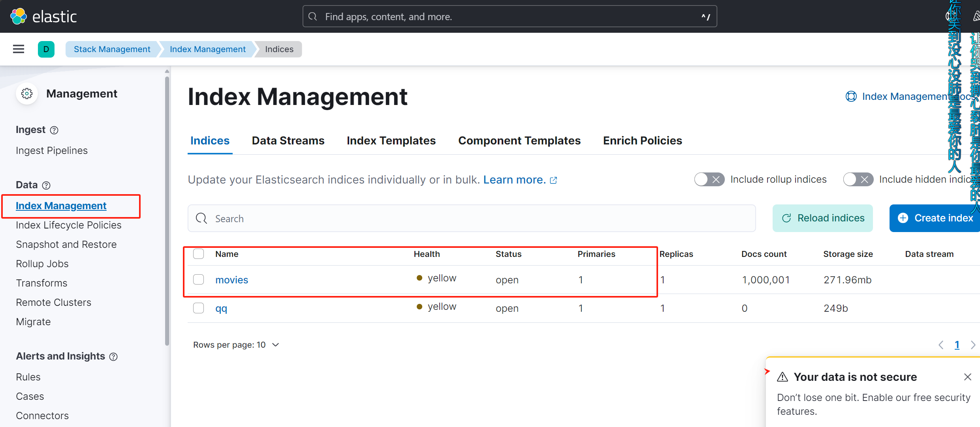Viewport: 980px width, 427px height.
Task: Click the Ingest help question icon
Action: click(55, 130)
